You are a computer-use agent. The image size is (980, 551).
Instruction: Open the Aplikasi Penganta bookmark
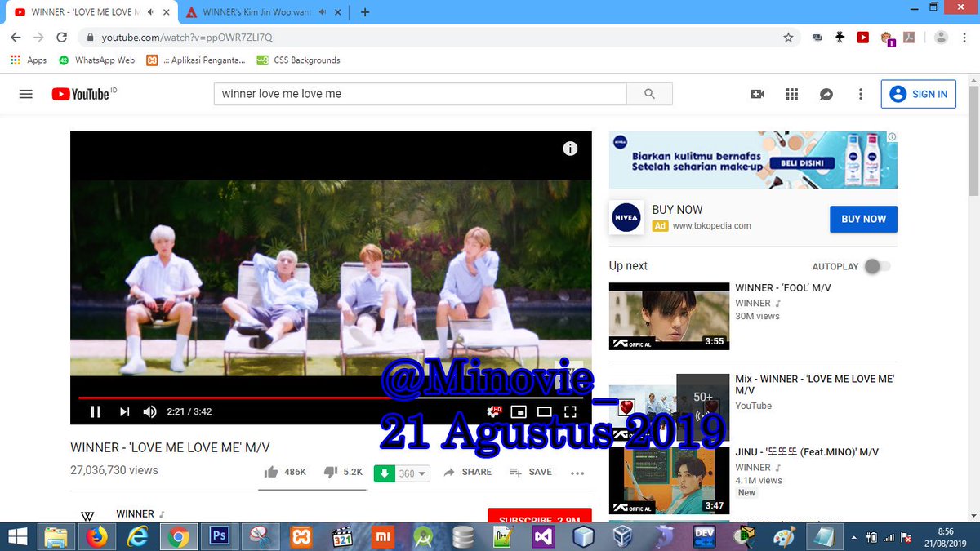[196, 60]
